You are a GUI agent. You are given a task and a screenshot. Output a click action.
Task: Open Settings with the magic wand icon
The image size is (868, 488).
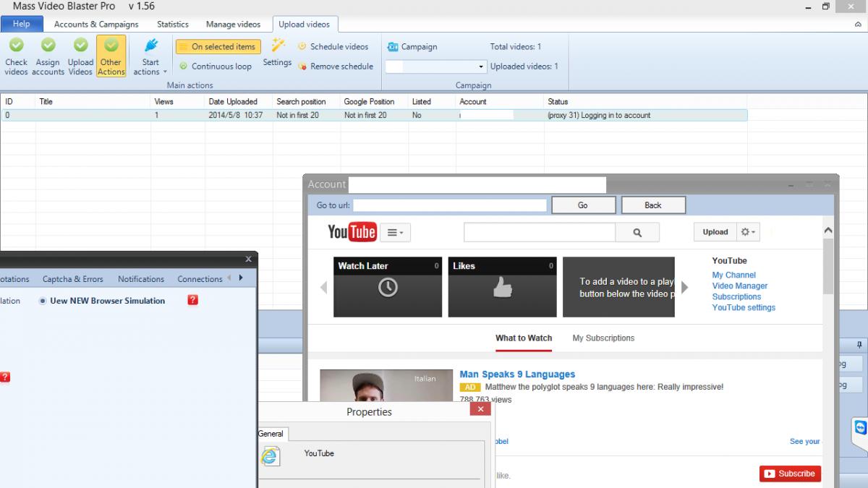tap(278, 46)
